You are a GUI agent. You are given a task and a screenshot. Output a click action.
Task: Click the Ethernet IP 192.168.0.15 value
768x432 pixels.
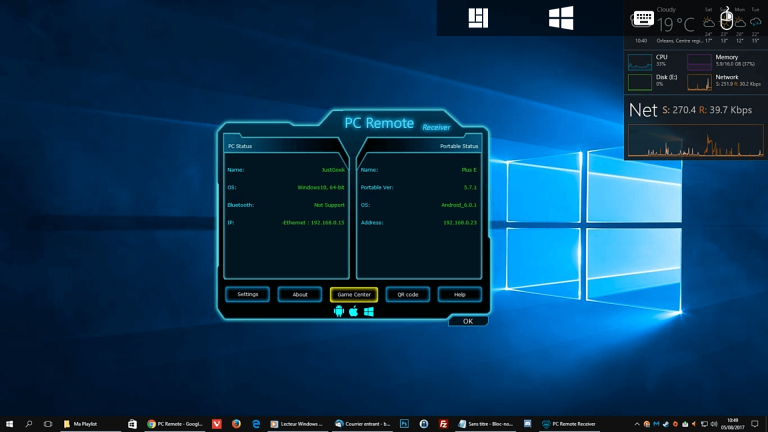[313, 222]
